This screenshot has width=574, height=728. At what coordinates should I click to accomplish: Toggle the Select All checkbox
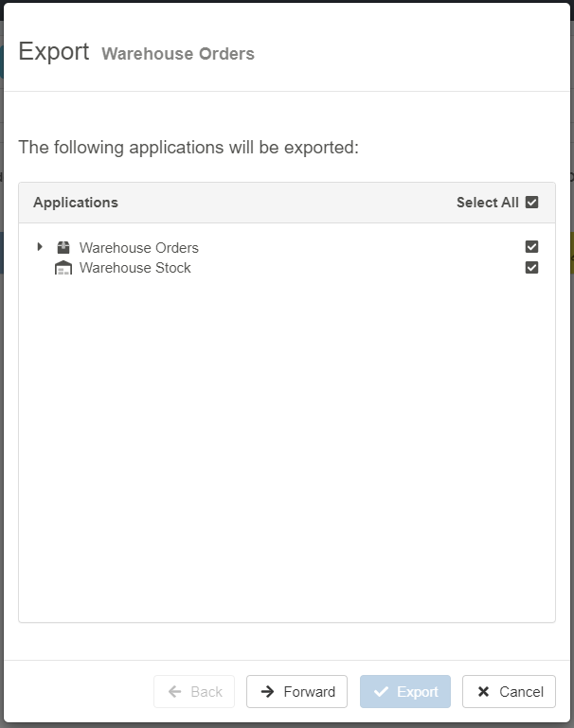click(531, 203)
